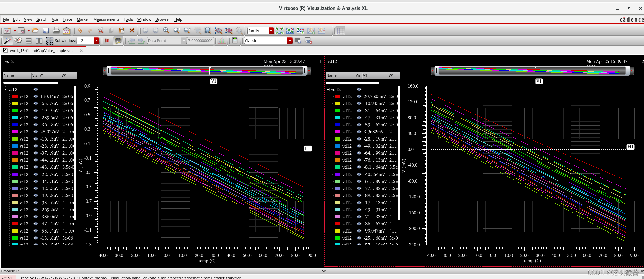The height and width of the screenshot is (279, 644).
Task: Toggle visibility of vs12 -386.0uV trace
Action: click(x=36, y=217)
